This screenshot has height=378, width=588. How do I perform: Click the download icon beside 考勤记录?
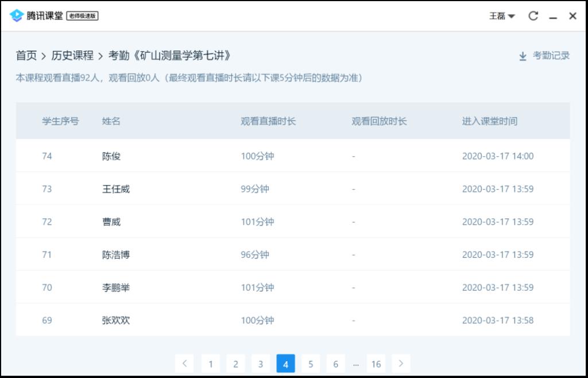coord(523,56)
